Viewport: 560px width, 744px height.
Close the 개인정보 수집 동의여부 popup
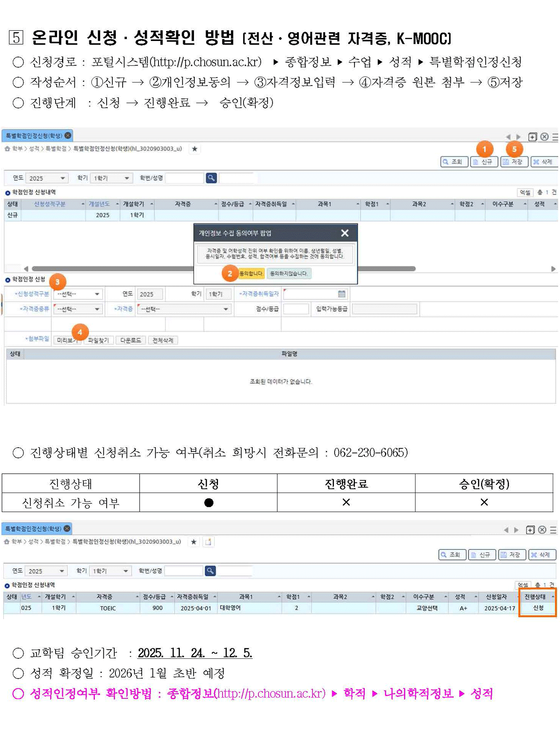pyautogui.click(x=344, y=233)
